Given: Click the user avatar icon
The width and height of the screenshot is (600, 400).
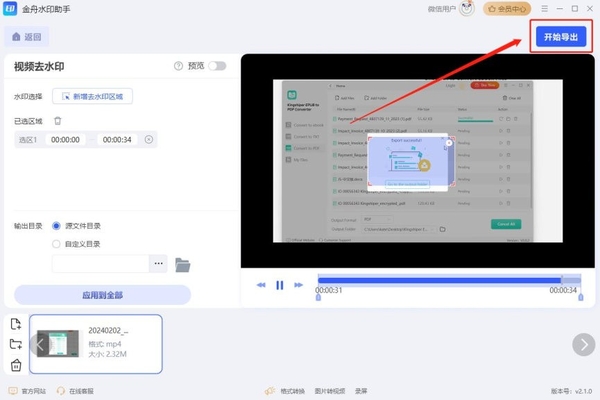Looking at the screenshot, I should (x=467, y=8).
